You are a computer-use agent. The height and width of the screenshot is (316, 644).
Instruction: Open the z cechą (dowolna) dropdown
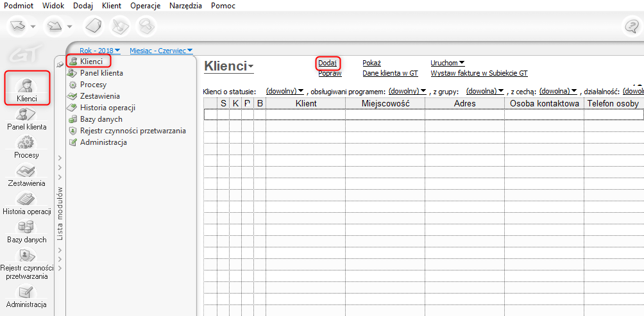point(559,90)
